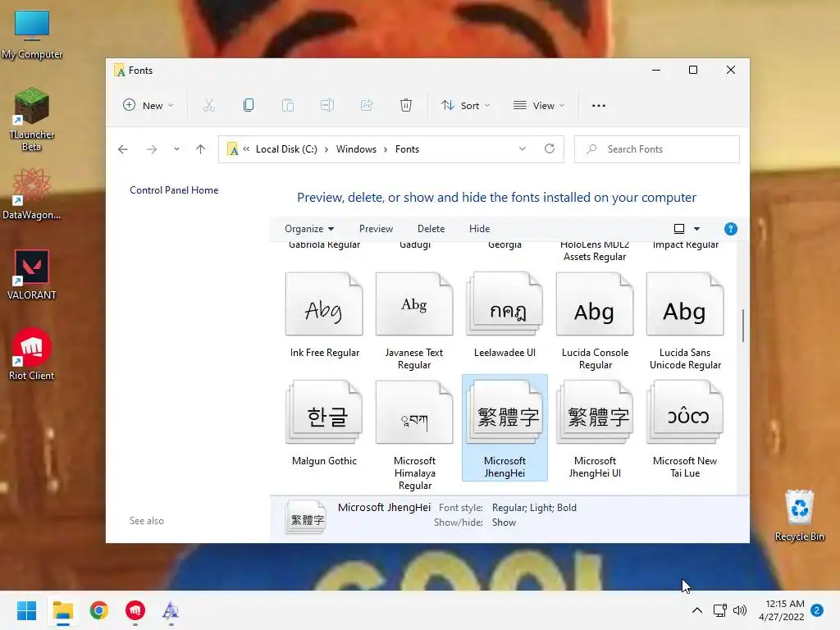This screenshot has height=630, width=840.
Task: Open the New item dropdown
Action: pos(148,106)
